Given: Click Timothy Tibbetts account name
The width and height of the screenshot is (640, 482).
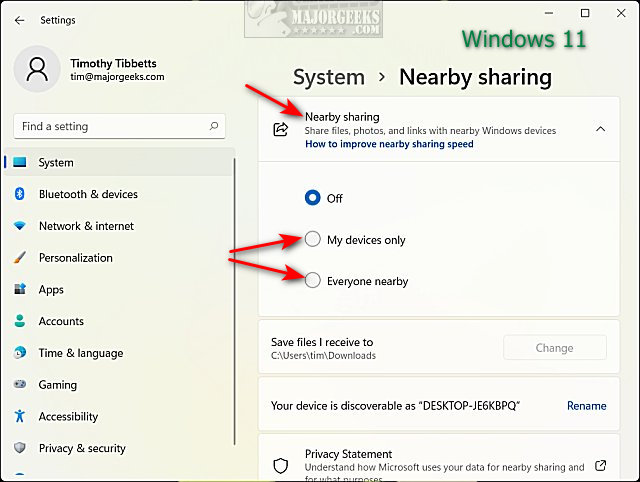Looking at the screenshot, I should pos(113,63).
